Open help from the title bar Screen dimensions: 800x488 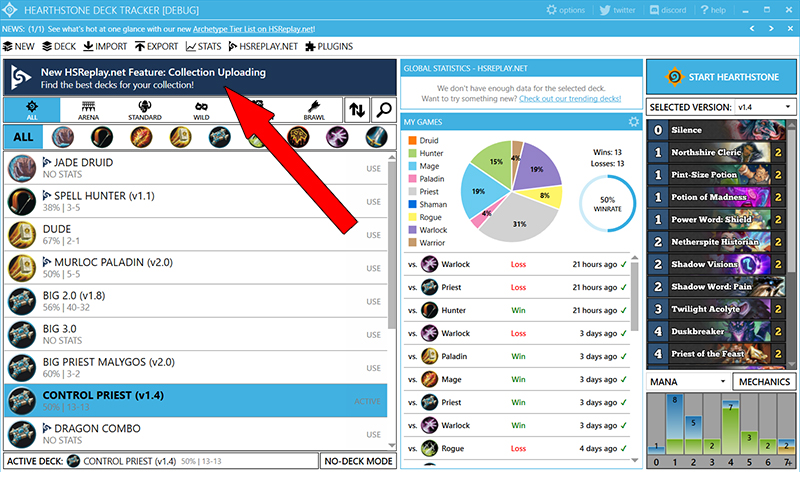click(x=713, y=10)
